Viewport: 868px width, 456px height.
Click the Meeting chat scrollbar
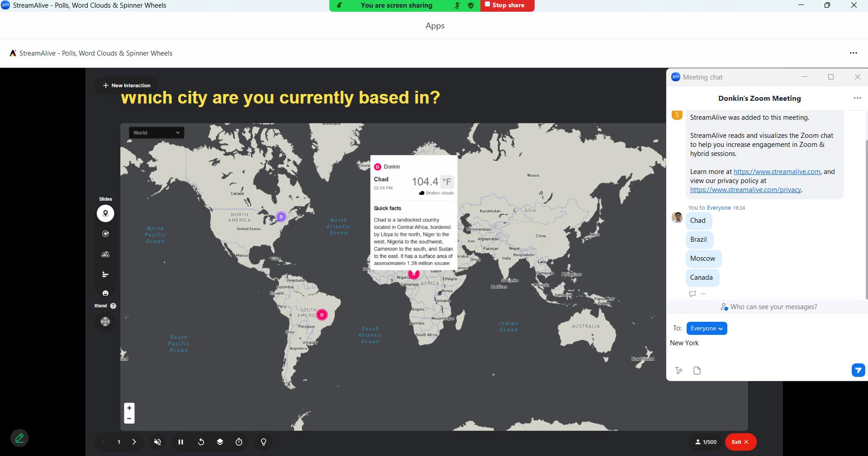tap(866, 219)
